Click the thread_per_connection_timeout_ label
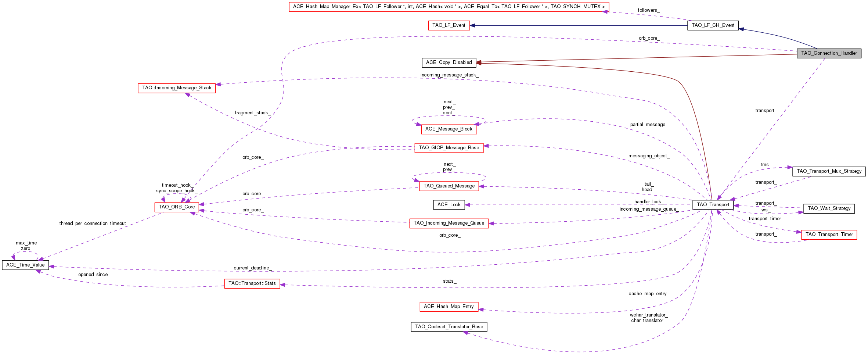Screen dimensions: 868x354 coord(94,224)
